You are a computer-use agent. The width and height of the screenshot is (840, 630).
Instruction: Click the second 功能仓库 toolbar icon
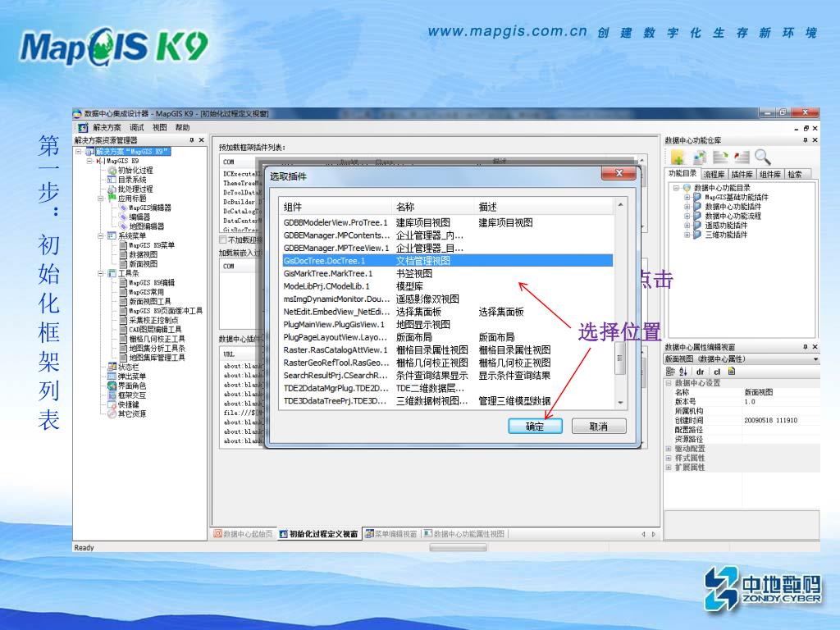700,157
